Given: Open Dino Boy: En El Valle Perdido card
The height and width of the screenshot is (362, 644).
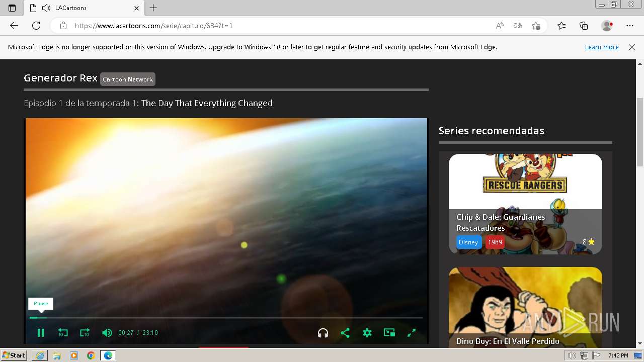Looking at the screenshot, I should 525,308.
